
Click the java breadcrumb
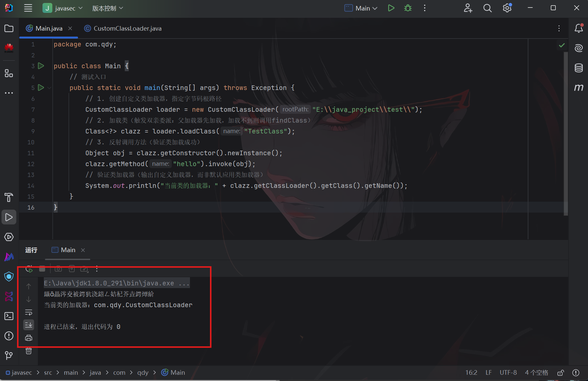95,372
